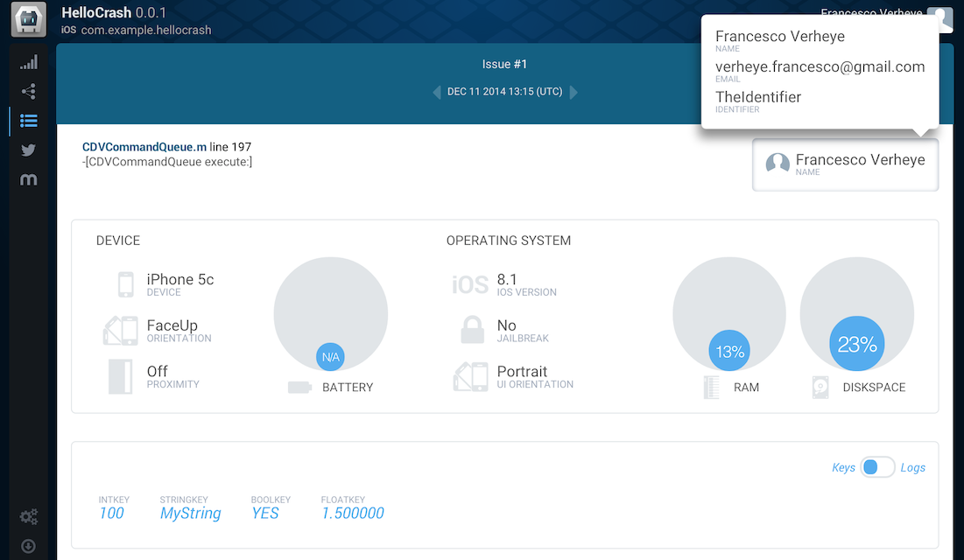
Task: Click the jailbreak padlock icon
Action: [x=472, y=330]
